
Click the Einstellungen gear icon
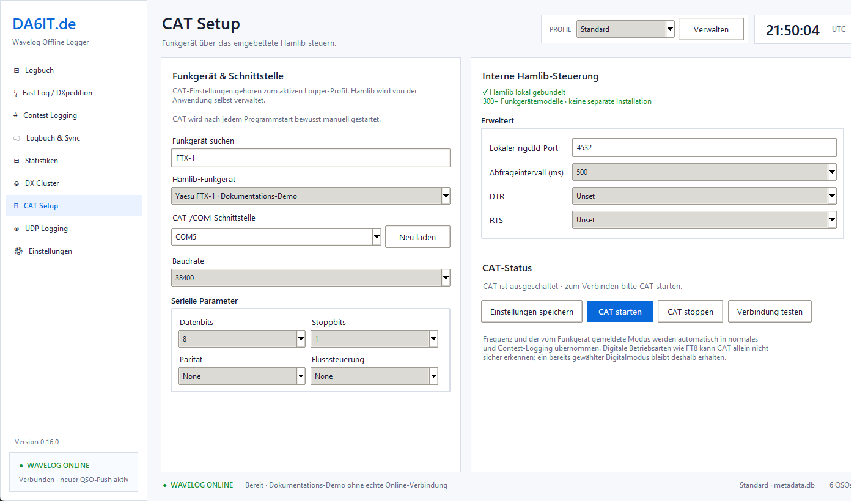(18, 251)
